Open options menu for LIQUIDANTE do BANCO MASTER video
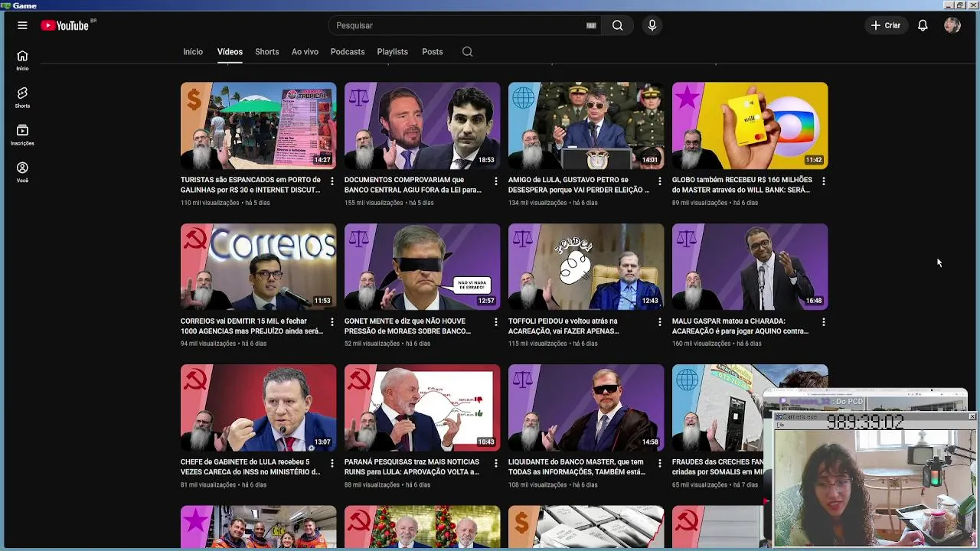 tap(659, 463)
